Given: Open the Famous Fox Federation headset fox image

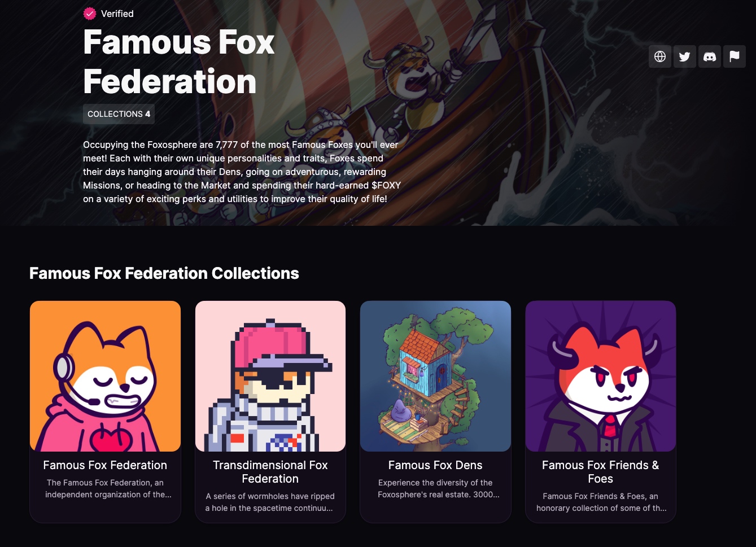Looking at the screenshot, I should 105,376.
